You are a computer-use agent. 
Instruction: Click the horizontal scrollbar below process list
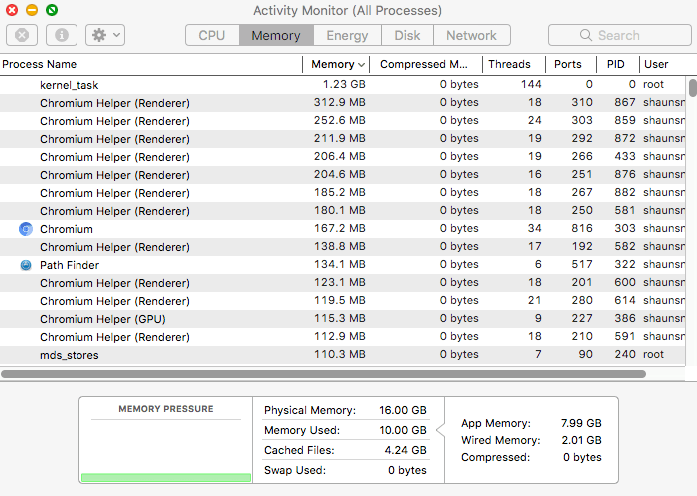tap(323, 374)
